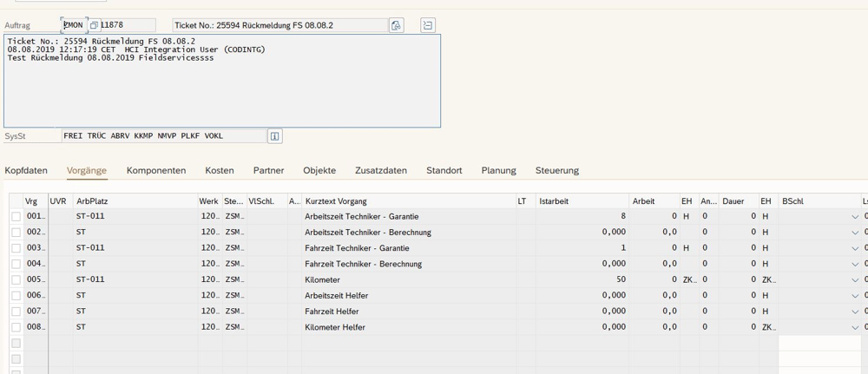868x374 pixels.
Task: Click the Kurztext Vorgang column header
Action: coord(409,201)
